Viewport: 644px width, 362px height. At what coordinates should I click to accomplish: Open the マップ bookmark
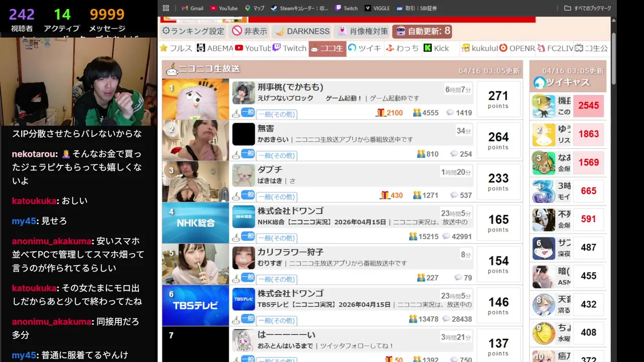tap(255, 8)
